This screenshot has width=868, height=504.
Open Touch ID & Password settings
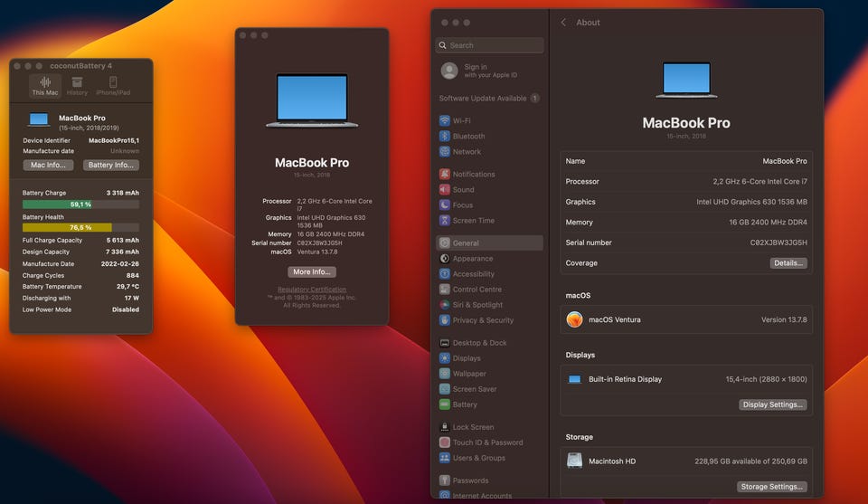coord(489,442)
